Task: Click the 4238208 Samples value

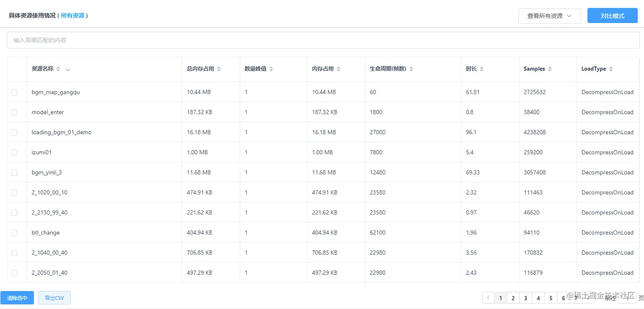Action: pos(535,132)
